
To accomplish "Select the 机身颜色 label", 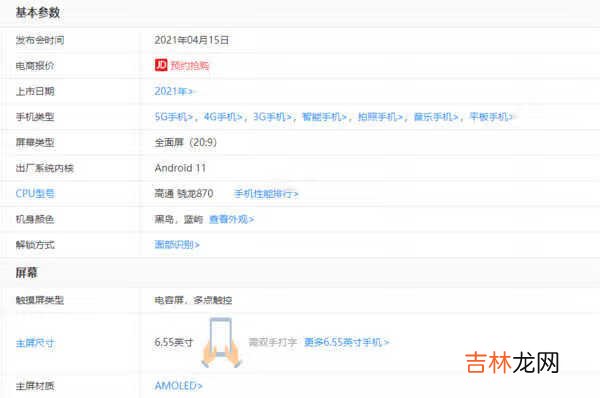I will 35,219.
